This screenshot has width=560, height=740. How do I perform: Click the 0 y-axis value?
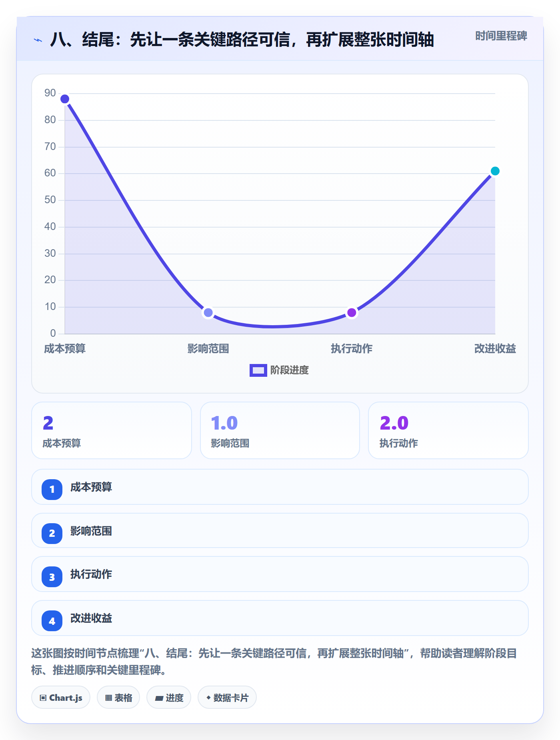click(x=53, y=333)
